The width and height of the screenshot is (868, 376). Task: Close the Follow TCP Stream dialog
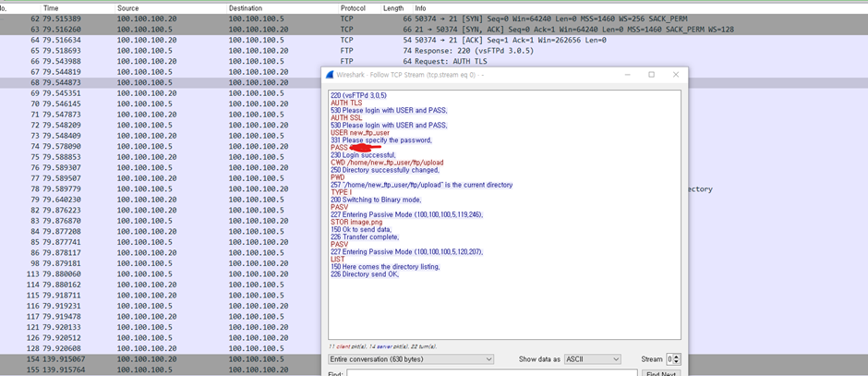tap(675, 75)
